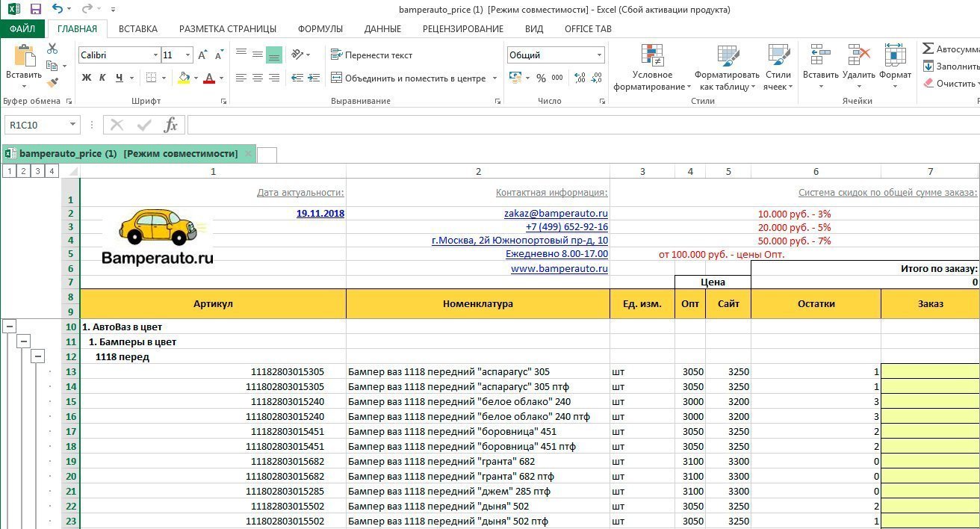Click the zakaz@bamperauto.ru email link
The image size is (980, 529).
(556, 214)
